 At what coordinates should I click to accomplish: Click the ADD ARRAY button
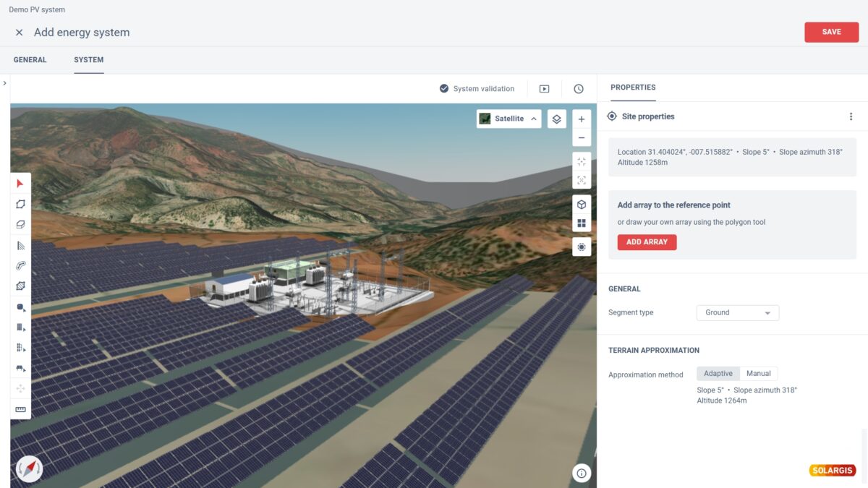(x=647, y=242)
